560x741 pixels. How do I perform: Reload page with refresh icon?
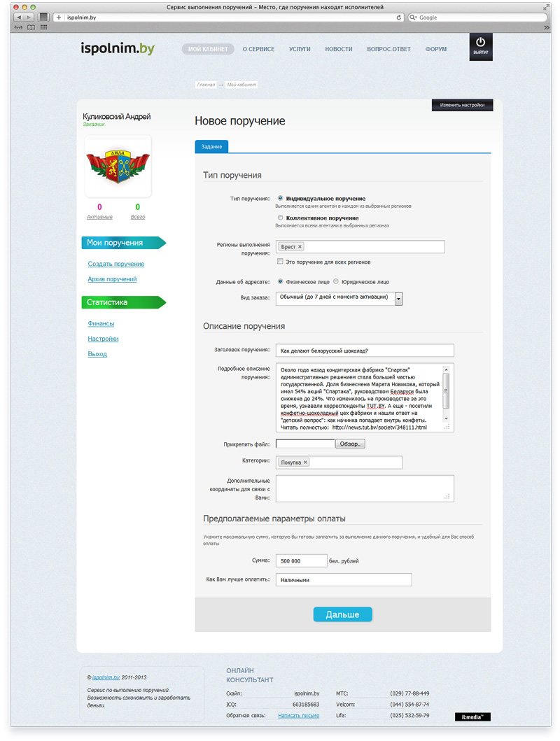(x=398, y=17)
